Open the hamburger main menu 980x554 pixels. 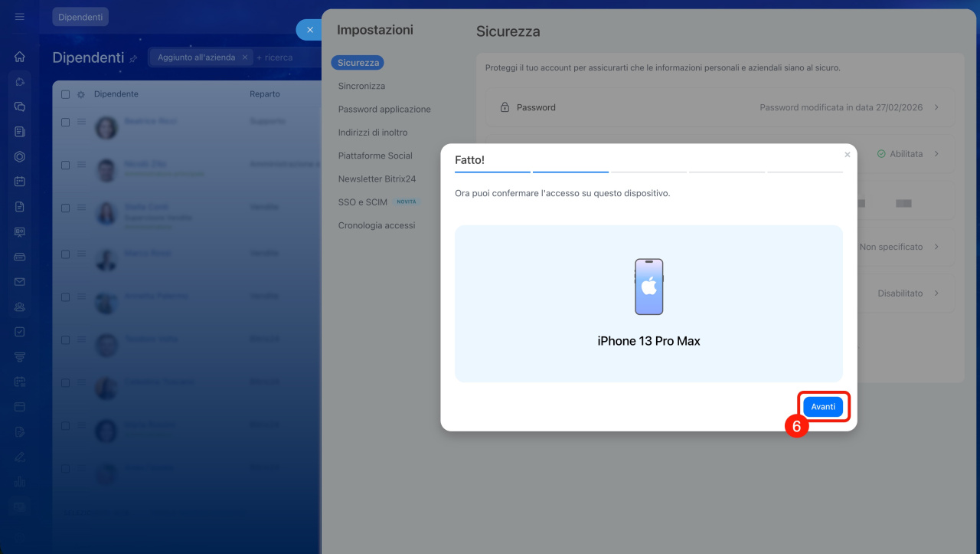click(20, 17)
